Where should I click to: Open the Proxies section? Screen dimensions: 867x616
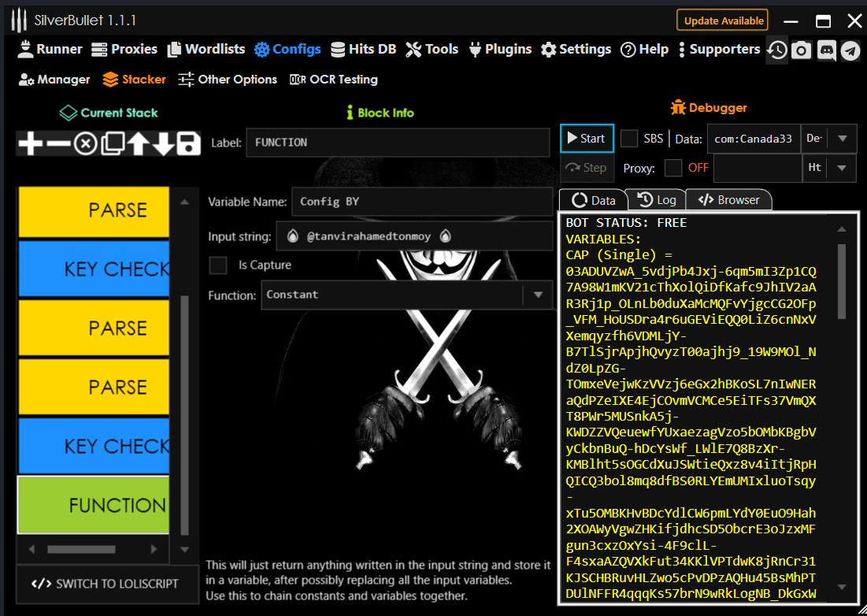pos(124,49)
